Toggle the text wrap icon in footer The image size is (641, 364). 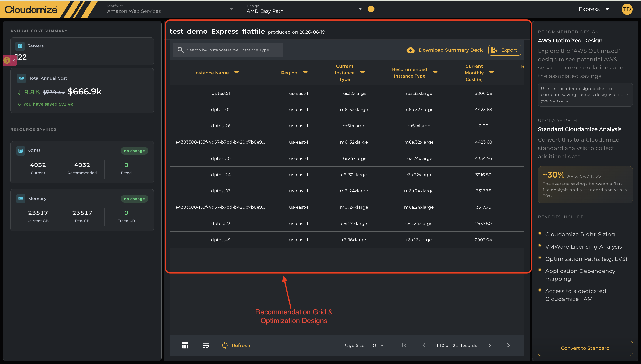pyautogui.click(x=206, y=345)
